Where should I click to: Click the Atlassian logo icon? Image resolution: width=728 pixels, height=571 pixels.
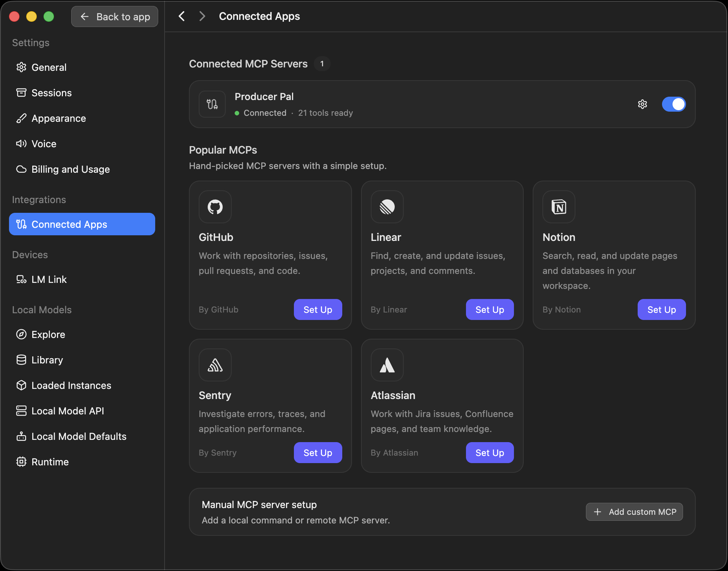pyautogui.click(x=387, y=365)
